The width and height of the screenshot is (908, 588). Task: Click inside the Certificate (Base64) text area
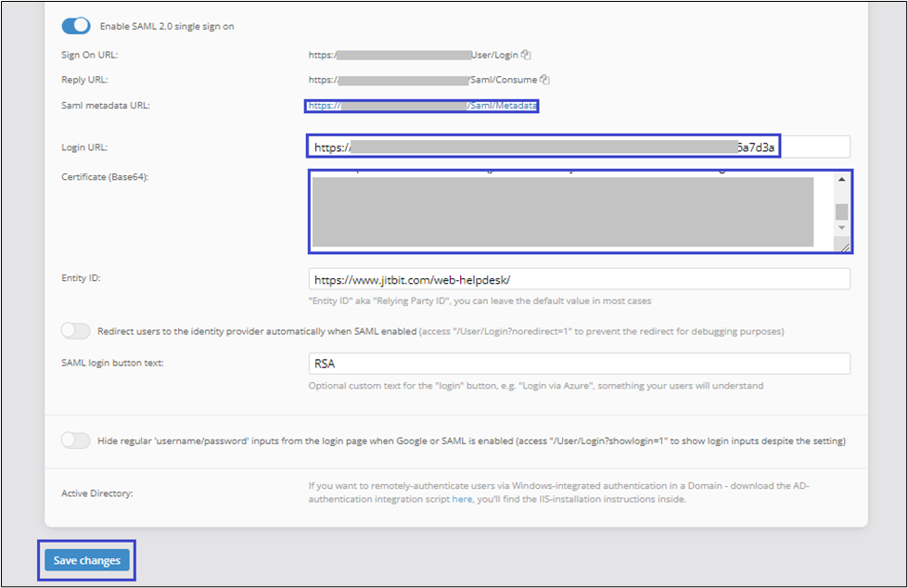(562, 211)
